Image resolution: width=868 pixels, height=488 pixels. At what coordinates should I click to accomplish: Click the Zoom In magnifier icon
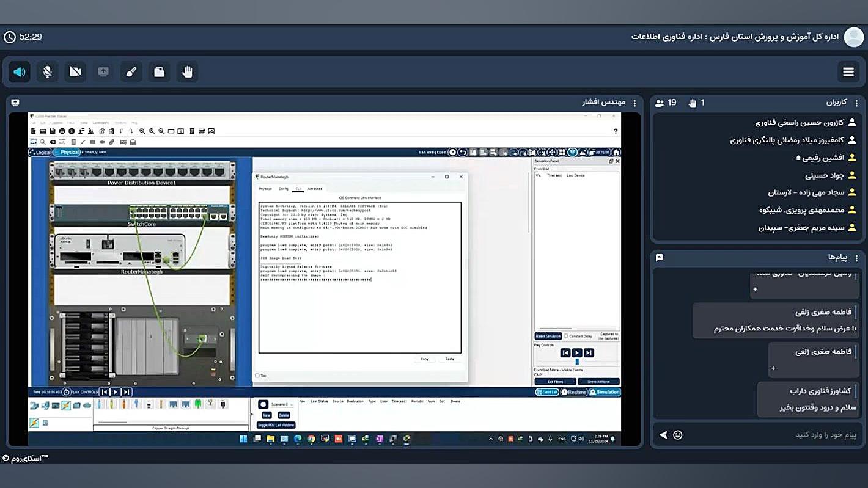(142, 131)
